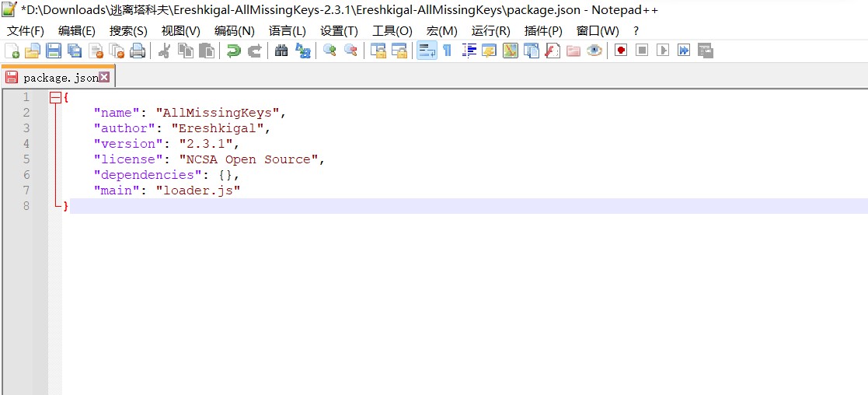Toggle word wrap in the toolbar

(427, 51)
